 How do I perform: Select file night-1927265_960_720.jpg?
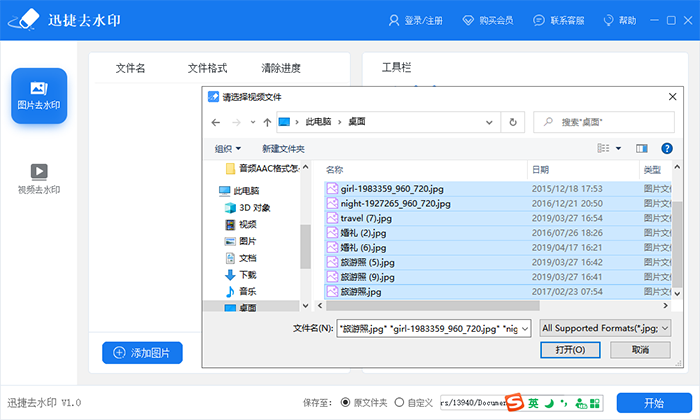tap(498, 204)
